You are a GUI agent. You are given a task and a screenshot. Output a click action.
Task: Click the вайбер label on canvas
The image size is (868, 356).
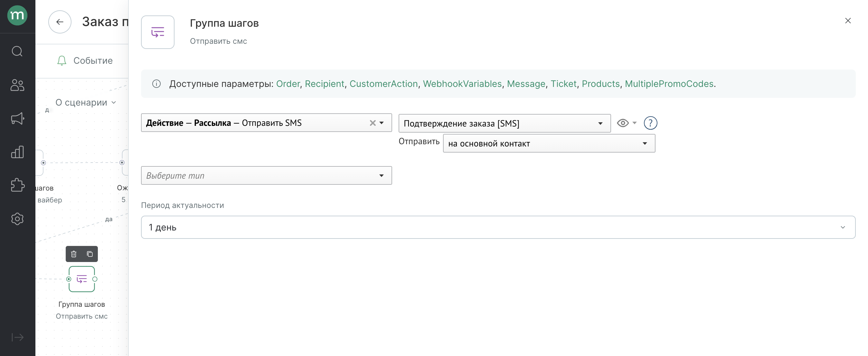50,200
